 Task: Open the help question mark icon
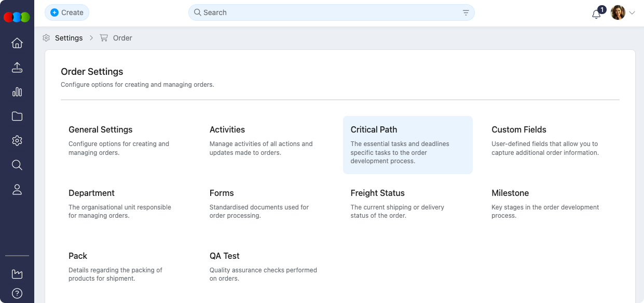point(17,293)
